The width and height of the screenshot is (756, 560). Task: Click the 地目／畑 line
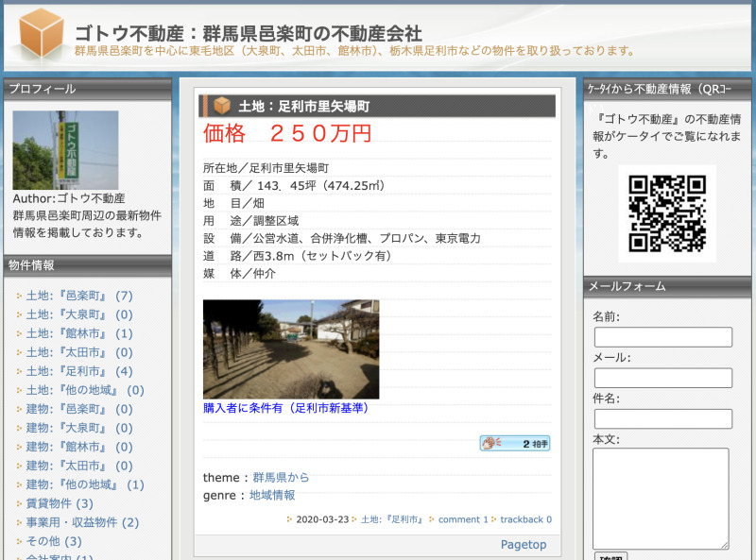(x=233, y=203)
